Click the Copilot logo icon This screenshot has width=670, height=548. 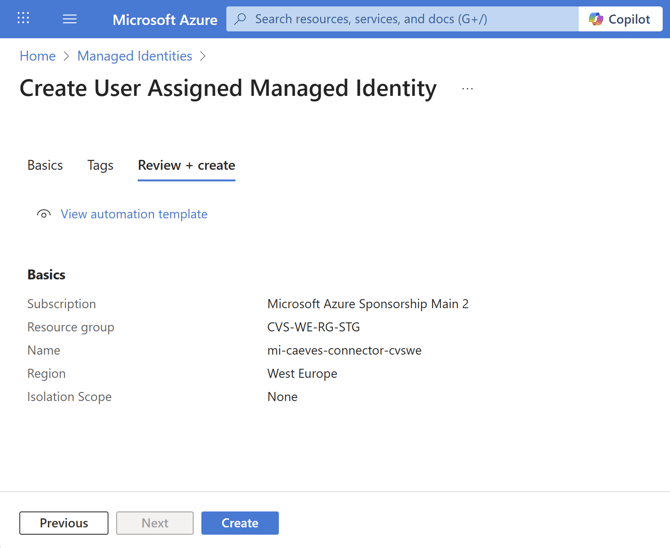[x=596, y=19]
